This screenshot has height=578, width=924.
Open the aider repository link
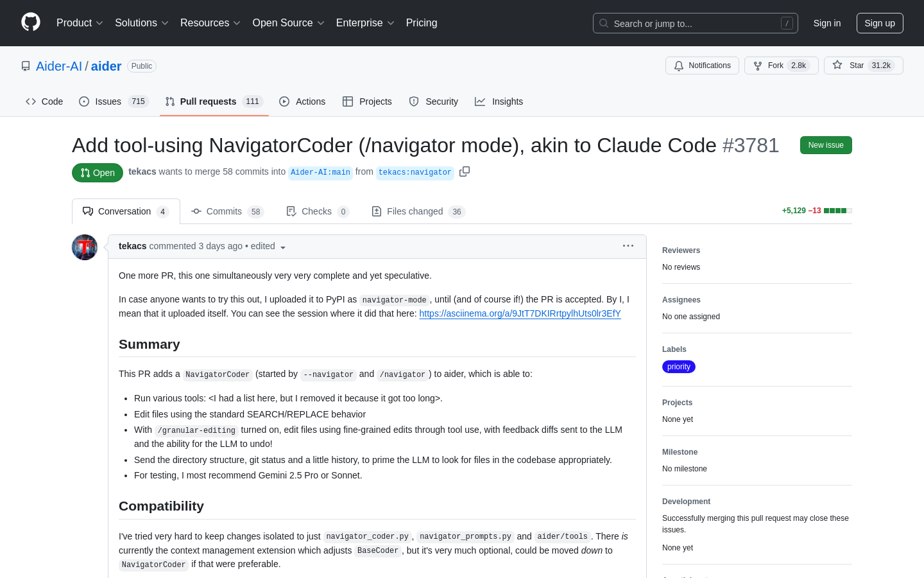107,66
